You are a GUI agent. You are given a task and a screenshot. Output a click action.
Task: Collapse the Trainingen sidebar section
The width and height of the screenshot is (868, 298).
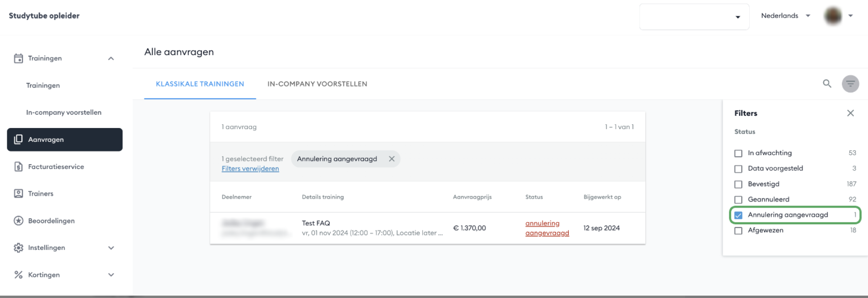[111, 59]
